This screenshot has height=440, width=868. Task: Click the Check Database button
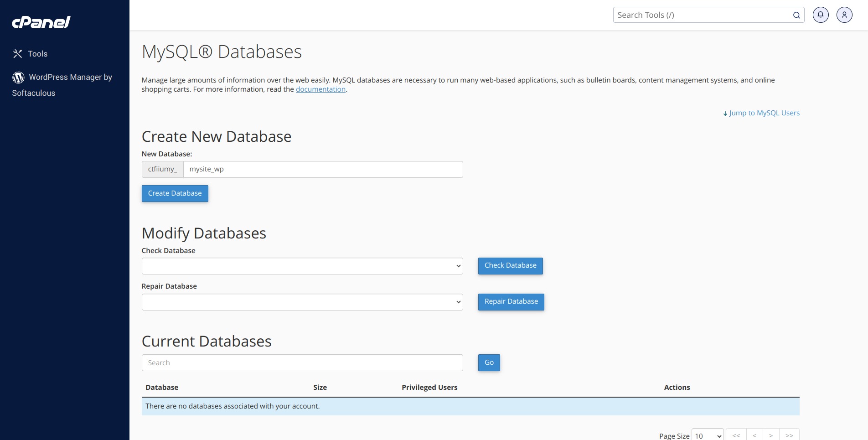[511, 266]
